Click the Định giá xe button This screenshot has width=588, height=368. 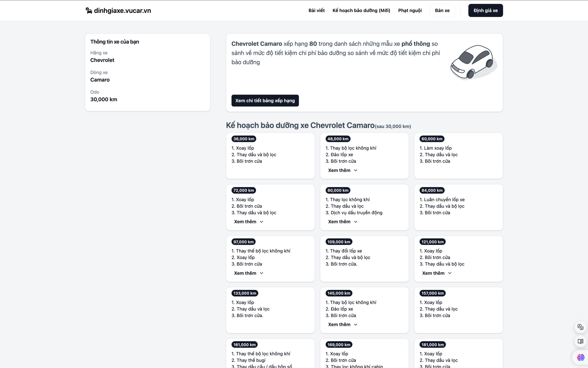click(486, 10)
